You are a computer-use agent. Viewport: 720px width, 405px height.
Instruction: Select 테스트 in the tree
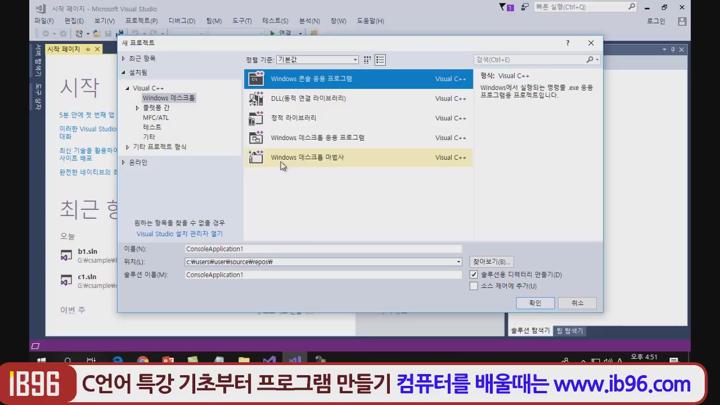tap(152, 127)
